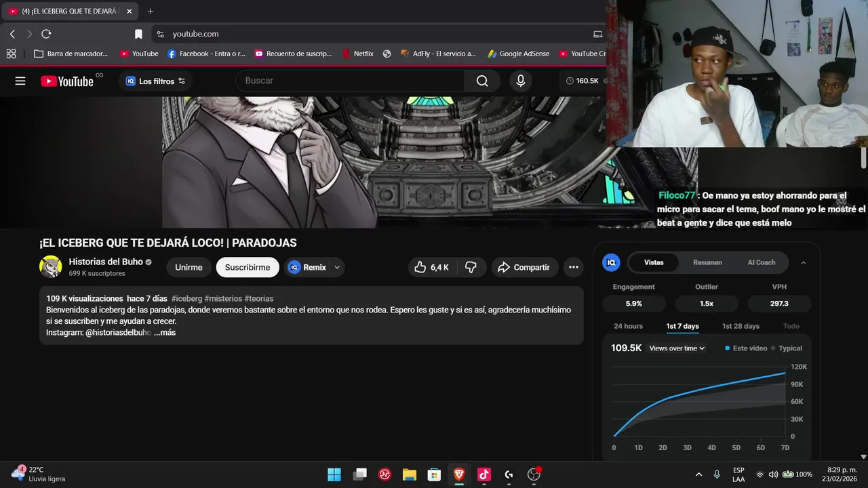Screen dimensions: 868x488
Task: Select the 1st 28 days range tab
Action: 741,326
